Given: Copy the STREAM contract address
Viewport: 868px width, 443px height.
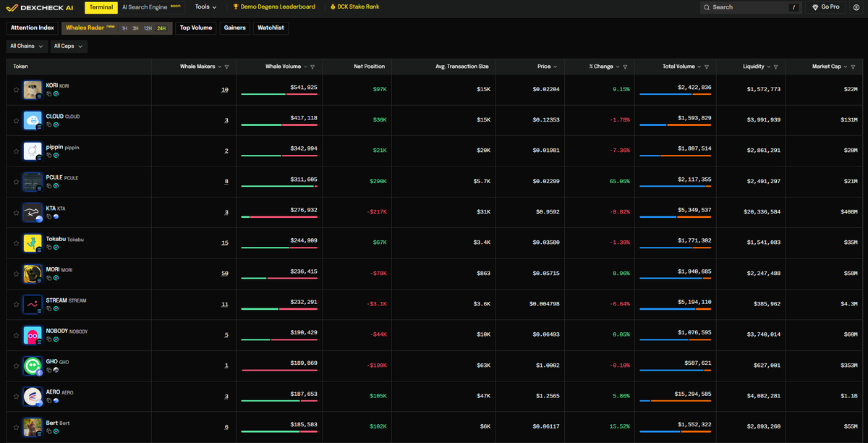Looking at the screenshot, I should click(x=49, y=308).
